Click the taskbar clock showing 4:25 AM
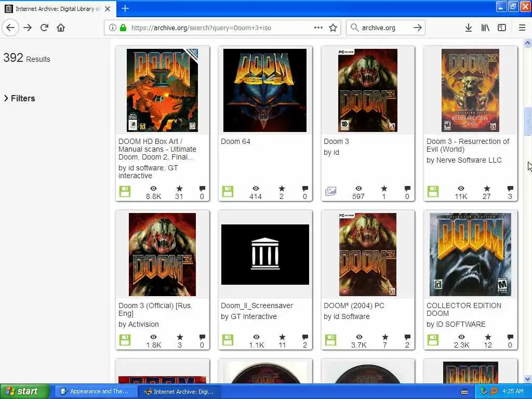 point(513,392)
